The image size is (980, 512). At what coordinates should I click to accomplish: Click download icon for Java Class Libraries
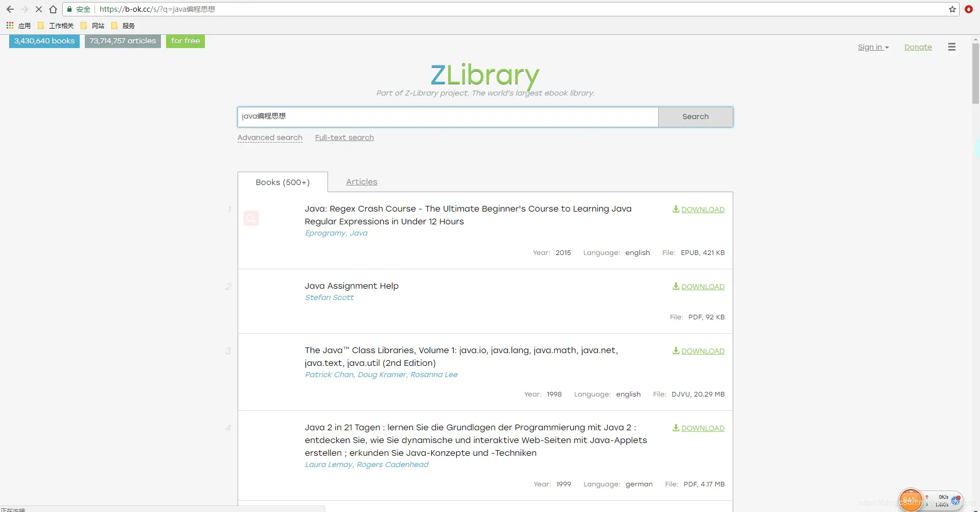675,351
